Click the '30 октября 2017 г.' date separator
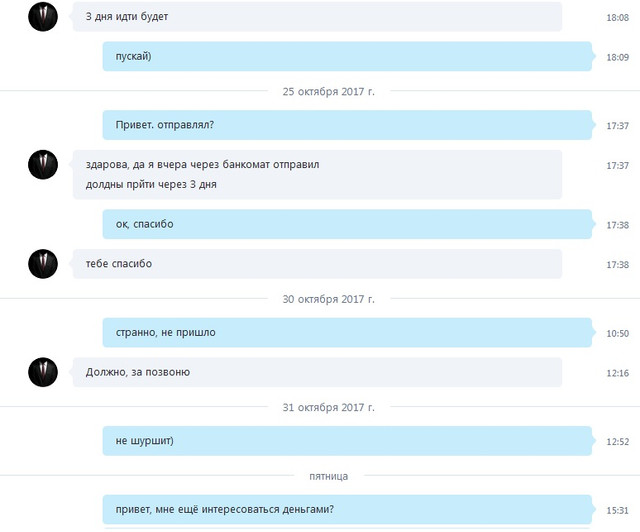640x532 pixels. (x=328, y=299)
